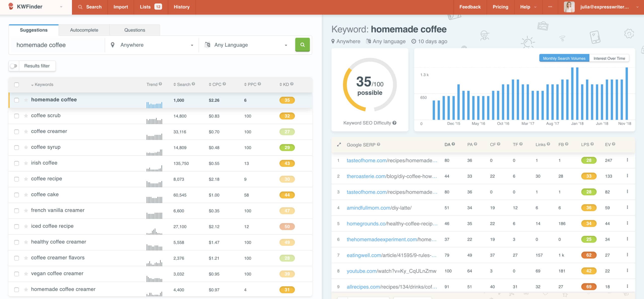Open options menu for youtube.com result
Image resolution: width=644 pixels, height=299 pixels.
(x=627, y=271)
